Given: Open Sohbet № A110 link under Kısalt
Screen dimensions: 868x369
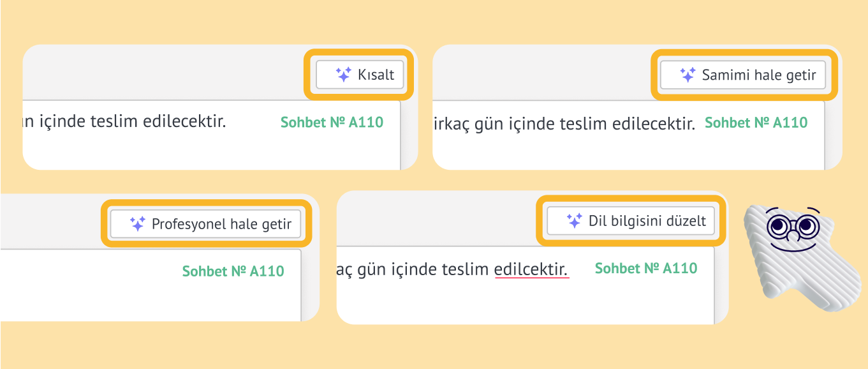Looking at the screenshot, I should point(332,122).
